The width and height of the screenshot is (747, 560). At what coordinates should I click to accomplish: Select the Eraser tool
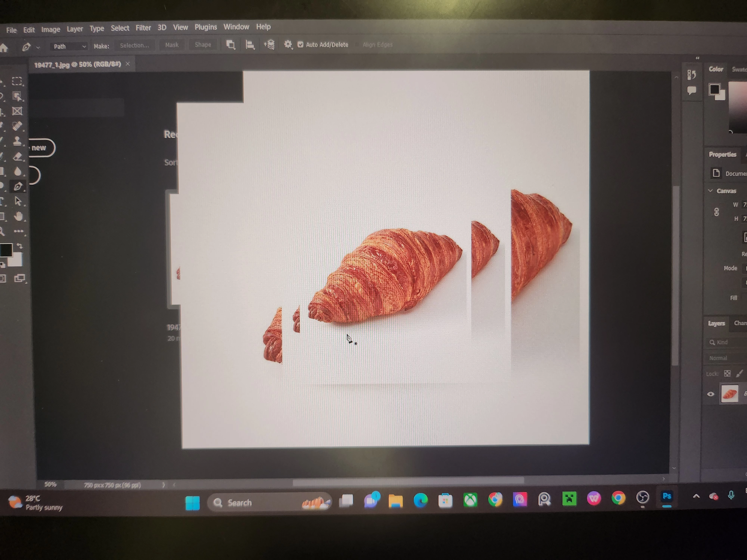coord(18,156)
